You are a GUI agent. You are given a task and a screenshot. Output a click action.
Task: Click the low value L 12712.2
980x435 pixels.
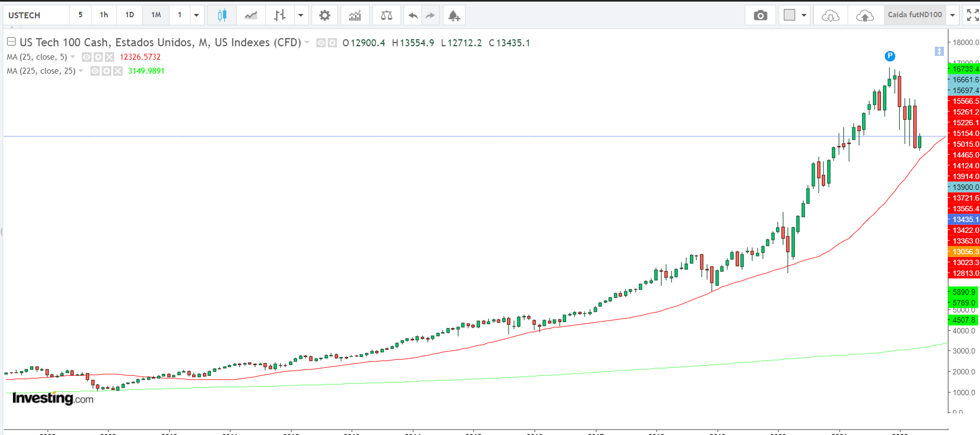(x=462, y=43)
